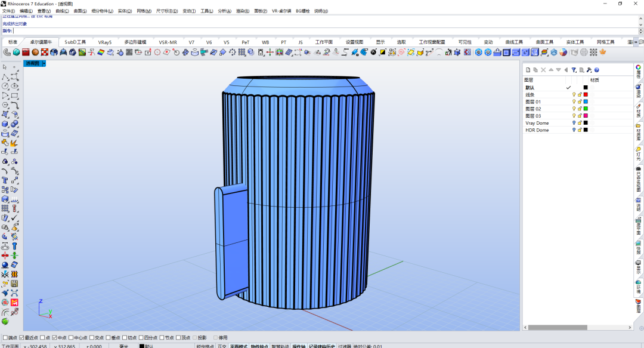Image resolution: width=644 pixels, height=348 pixels.
Task: Click the dotted grid icon near toolbar end
Action: coord(593,53)
